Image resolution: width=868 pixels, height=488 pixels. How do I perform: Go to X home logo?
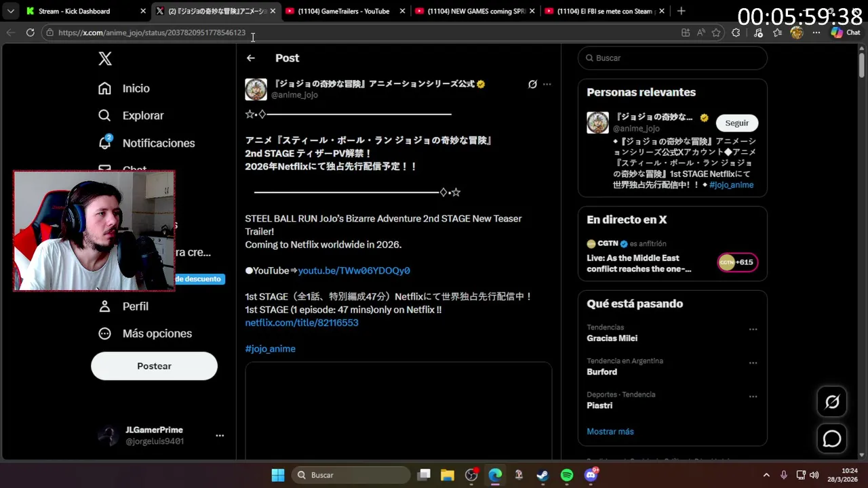click(105, 58)
